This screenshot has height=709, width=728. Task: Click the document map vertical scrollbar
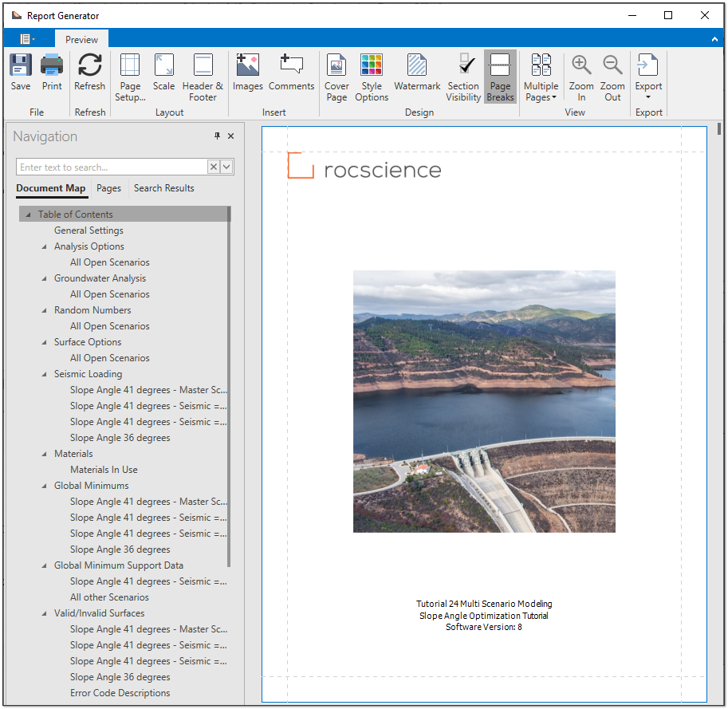coord(228,387)
